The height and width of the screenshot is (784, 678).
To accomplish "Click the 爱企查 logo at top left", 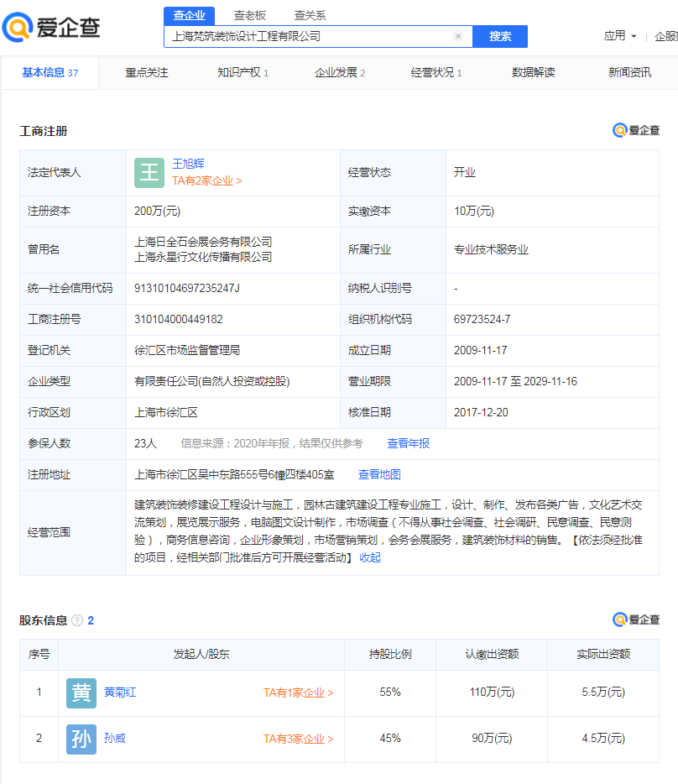I will pyautogui.click(x=51, y=28).
